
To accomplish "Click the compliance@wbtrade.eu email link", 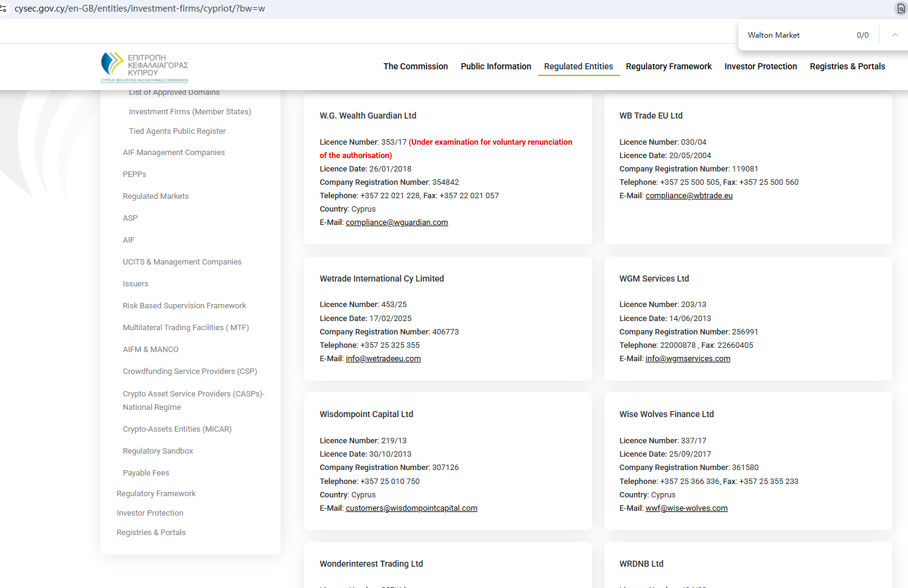I will [x=689, y=196].
